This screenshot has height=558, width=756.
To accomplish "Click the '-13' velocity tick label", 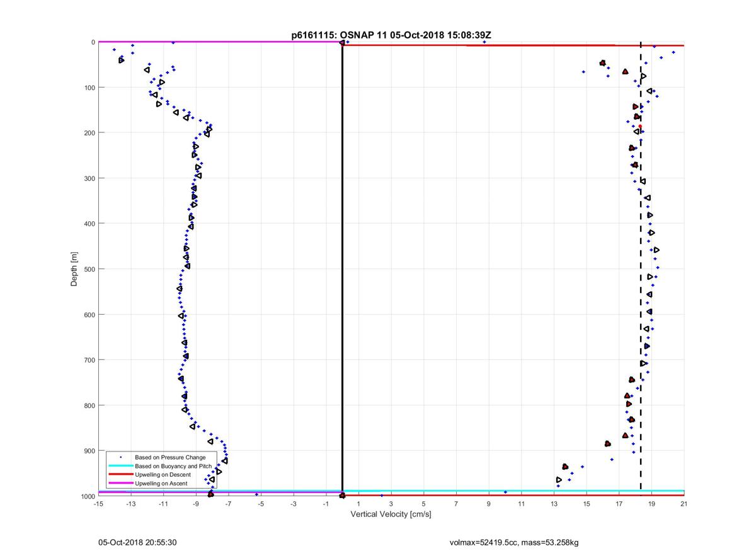I will (130, 504).
